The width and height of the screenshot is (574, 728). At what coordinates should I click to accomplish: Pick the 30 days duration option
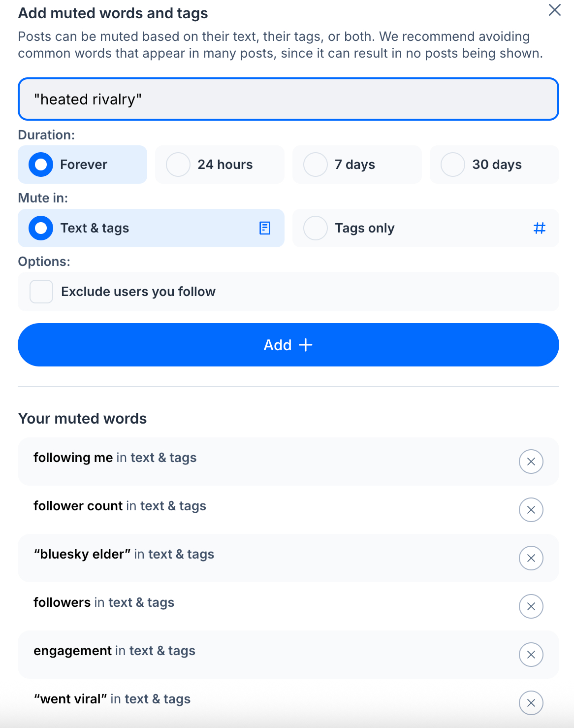(x=494, y=165)
